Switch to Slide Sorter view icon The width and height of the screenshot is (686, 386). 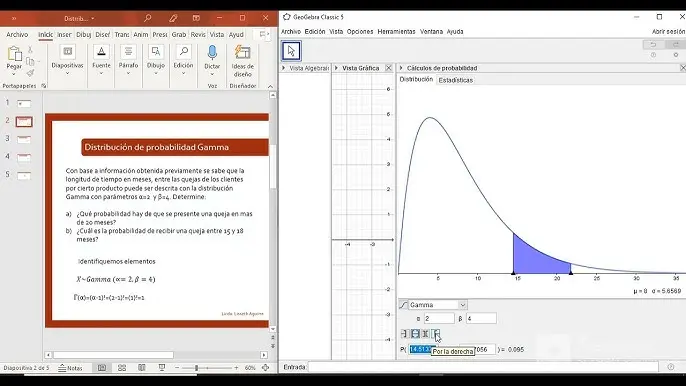click(x=122, y=368)
